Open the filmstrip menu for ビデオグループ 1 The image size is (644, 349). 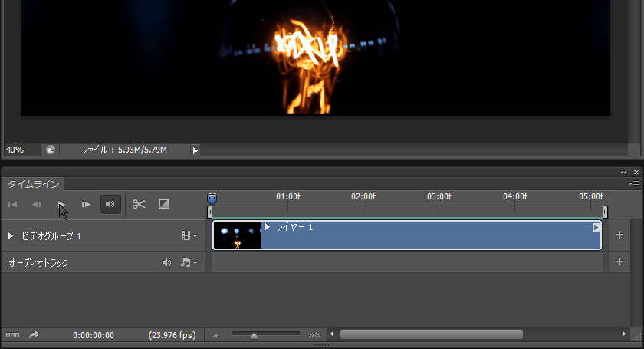pos(189,236)
